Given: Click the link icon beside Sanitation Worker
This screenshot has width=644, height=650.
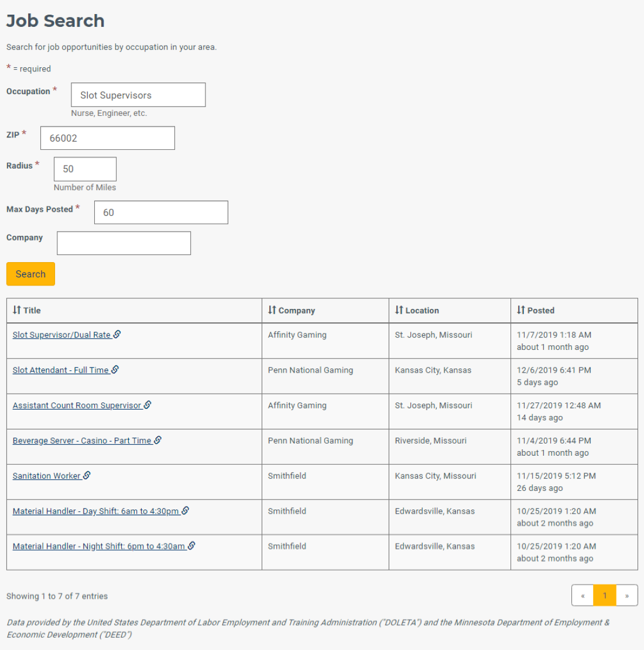Looking at the screenshot, I should (87, 475).
